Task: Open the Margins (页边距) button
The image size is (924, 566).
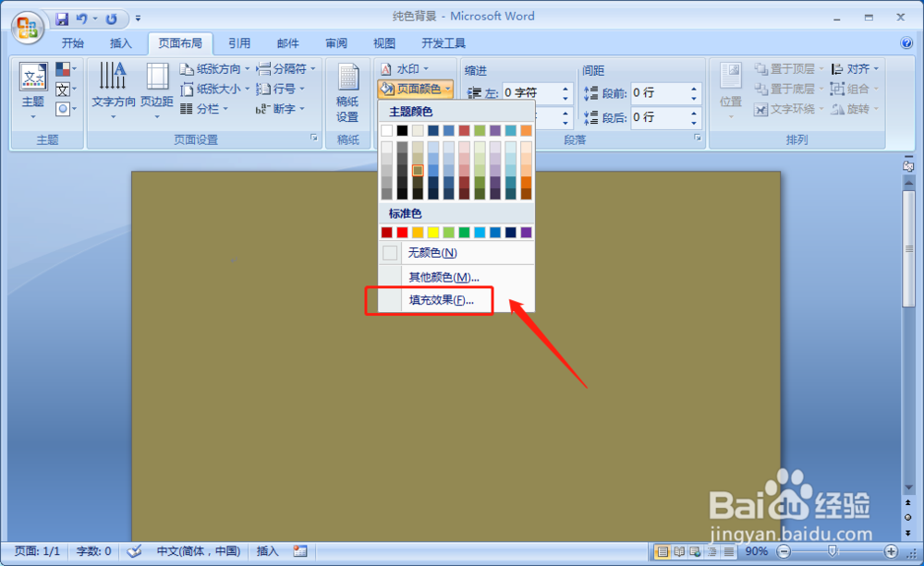Action: pos(157,90)
